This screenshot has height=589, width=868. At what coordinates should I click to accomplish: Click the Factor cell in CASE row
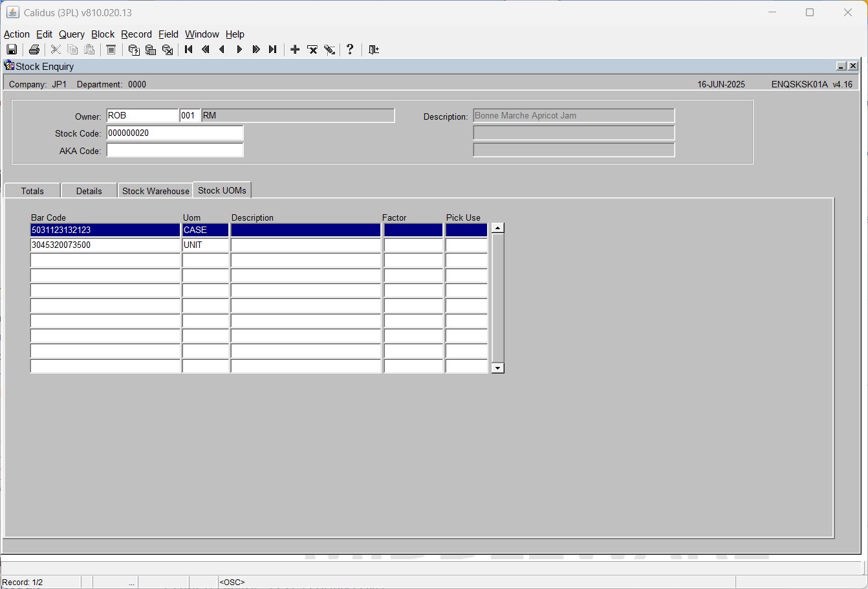point(413,230)
